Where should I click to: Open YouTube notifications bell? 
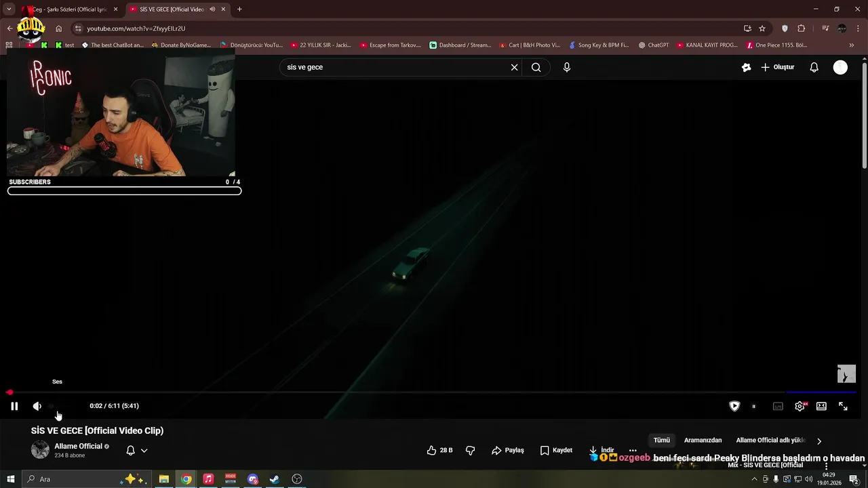[814, 67]
